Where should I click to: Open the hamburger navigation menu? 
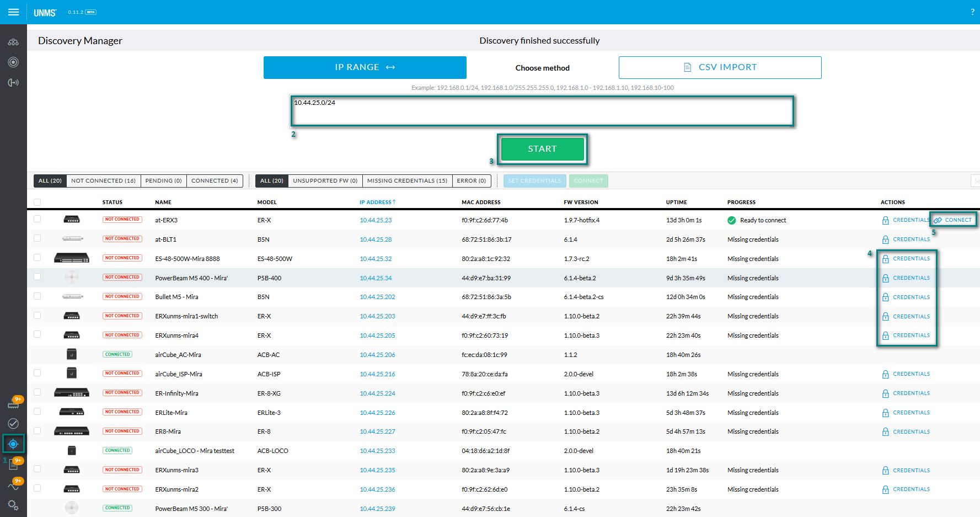click(x=13, y=12)
